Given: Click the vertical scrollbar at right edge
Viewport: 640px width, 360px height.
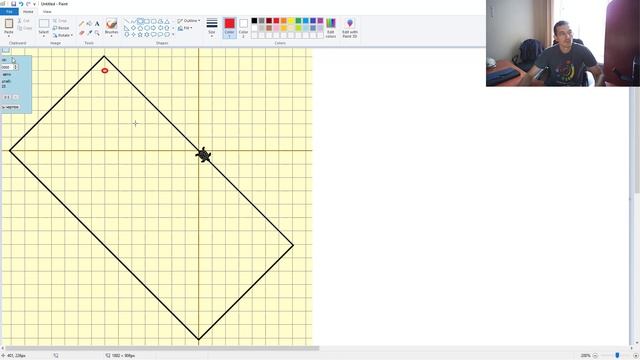Looking at the screenshot, I should [x=636, y=140].
